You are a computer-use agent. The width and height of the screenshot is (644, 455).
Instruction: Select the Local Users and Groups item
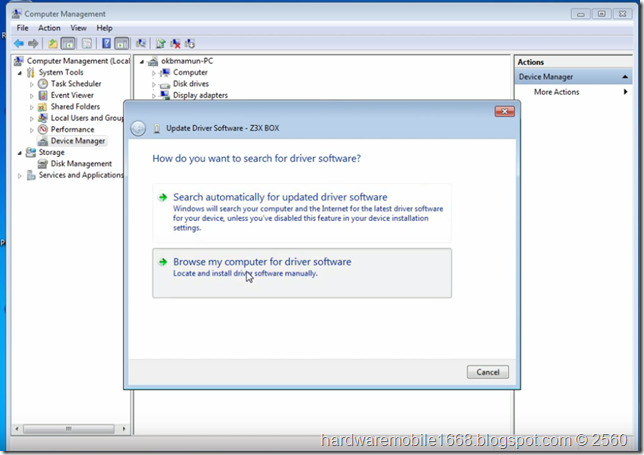(87, 118)
